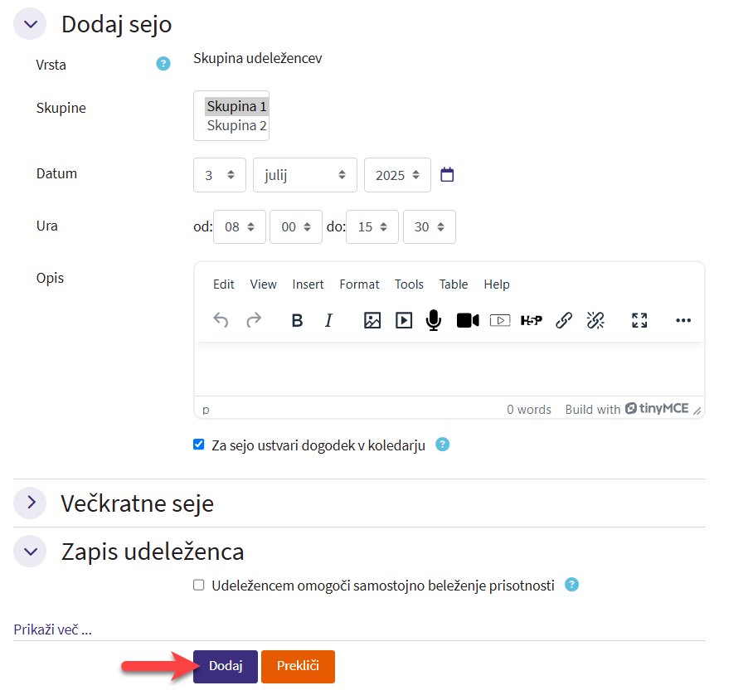Click the record video camera icon
The image size is (753, 700).
point(468,321)
